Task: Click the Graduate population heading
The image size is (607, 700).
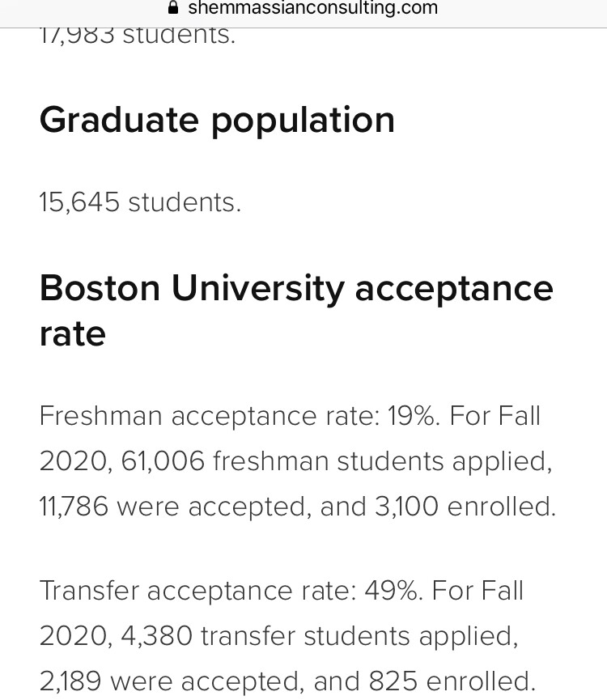Action: coord(217,120)
